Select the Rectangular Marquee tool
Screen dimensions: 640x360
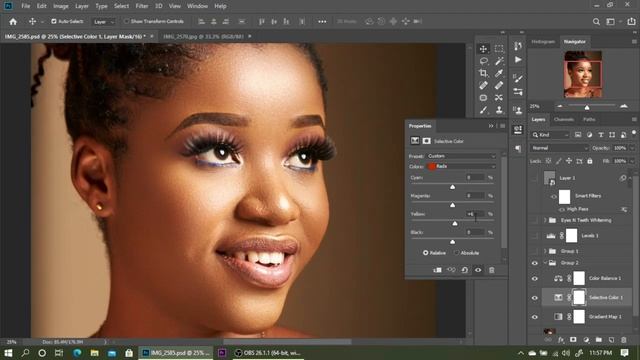point(499,49)
